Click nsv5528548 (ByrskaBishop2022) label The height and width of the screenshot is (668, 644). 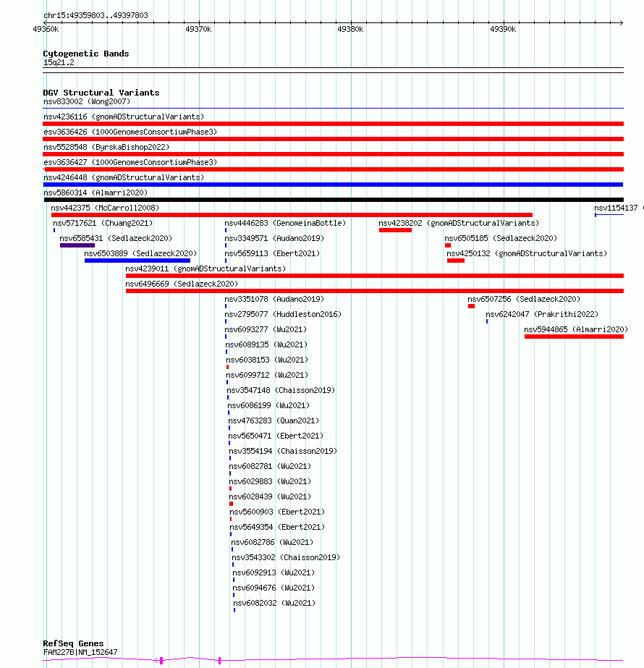(106, 147)
